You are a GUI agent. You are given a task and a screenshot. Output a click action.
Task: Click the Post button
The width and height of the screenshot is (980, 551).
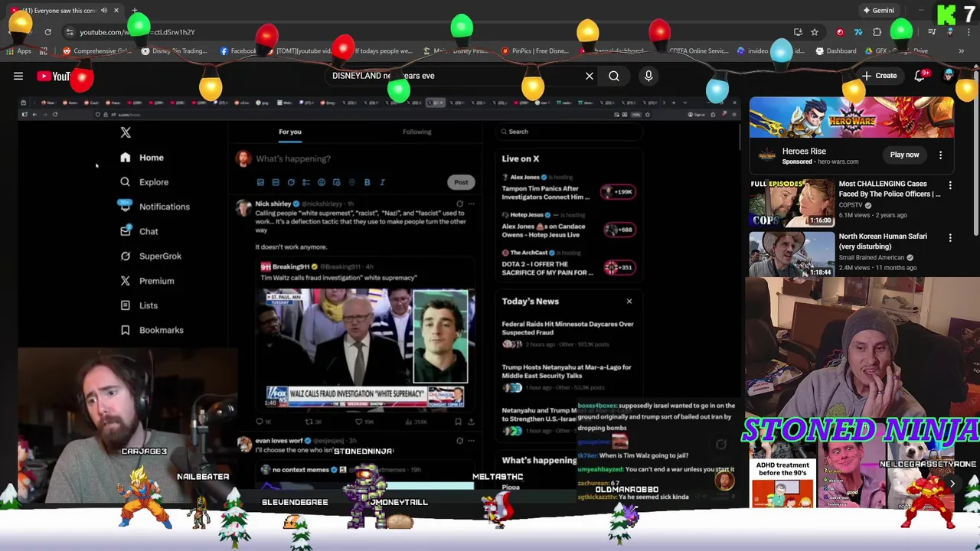[x=461, y=182]
